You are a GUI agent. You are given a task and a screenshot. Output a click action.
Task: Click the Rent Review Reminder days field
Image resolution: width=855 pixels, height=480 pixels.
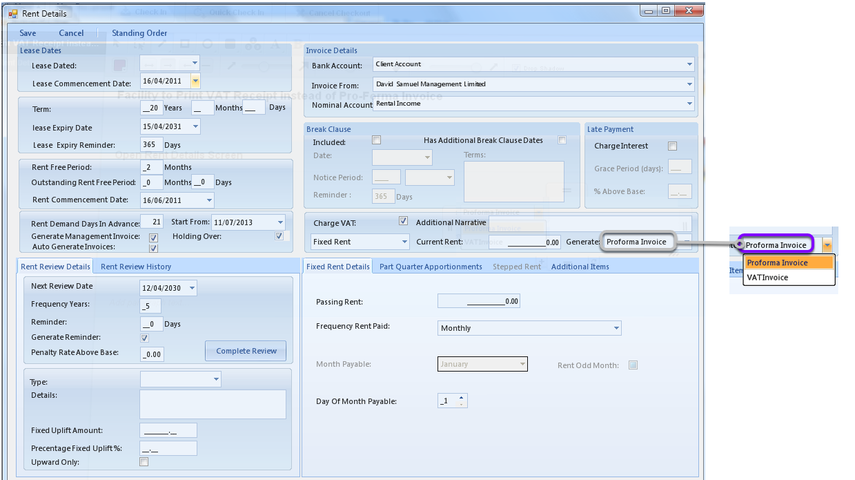151,324
